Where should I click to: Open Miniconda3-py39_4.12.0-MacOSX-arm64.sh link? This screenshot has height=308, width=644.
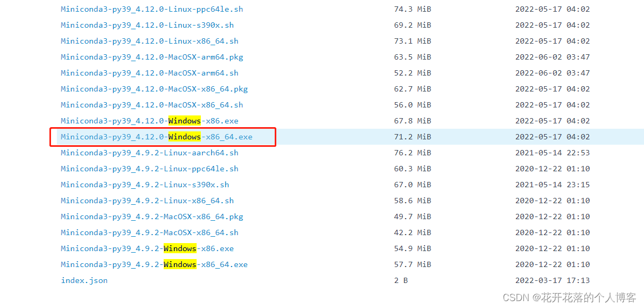149,73
